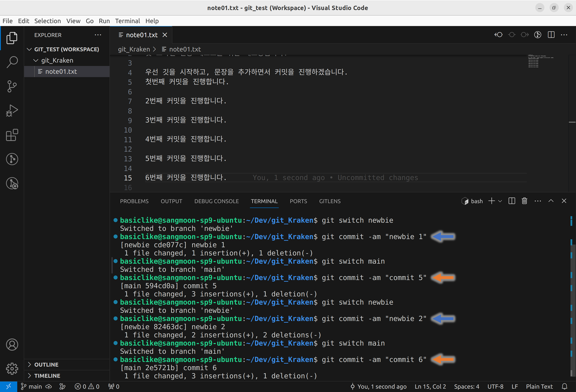Switch to the OUTPUT panel tab
The width and height of the screenshot is (576, 392).
(172, 201)
